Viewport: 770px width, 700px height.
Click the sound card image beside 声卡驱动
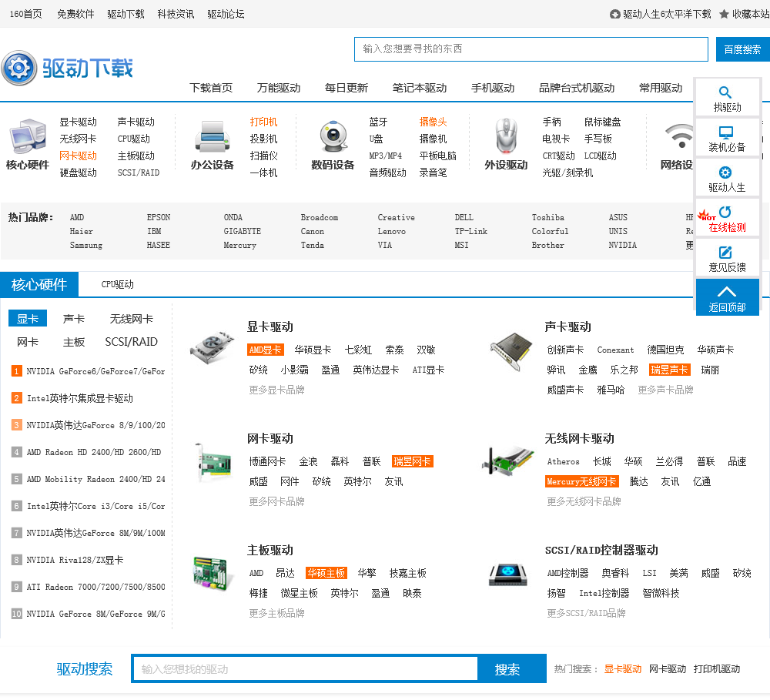coord(511,350)
